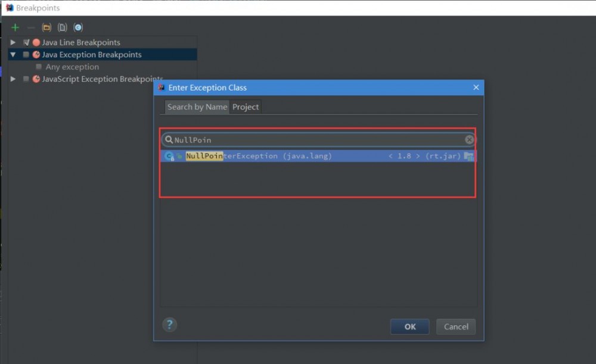The image size is (596, 364).
Task: Check the Any exception breakpoint checkbox
Action: tap(39, 67)
